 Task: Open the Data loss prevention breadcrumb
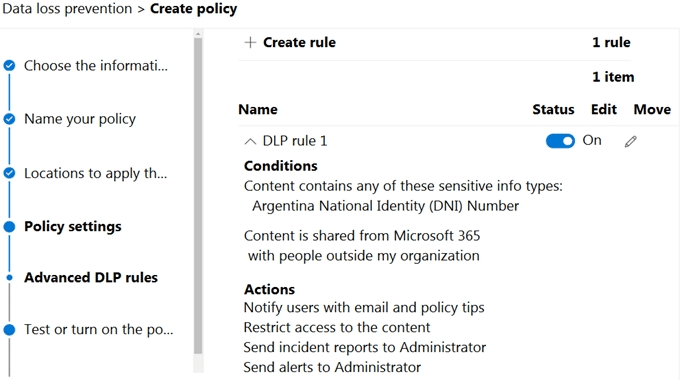(x=67, y=9)
